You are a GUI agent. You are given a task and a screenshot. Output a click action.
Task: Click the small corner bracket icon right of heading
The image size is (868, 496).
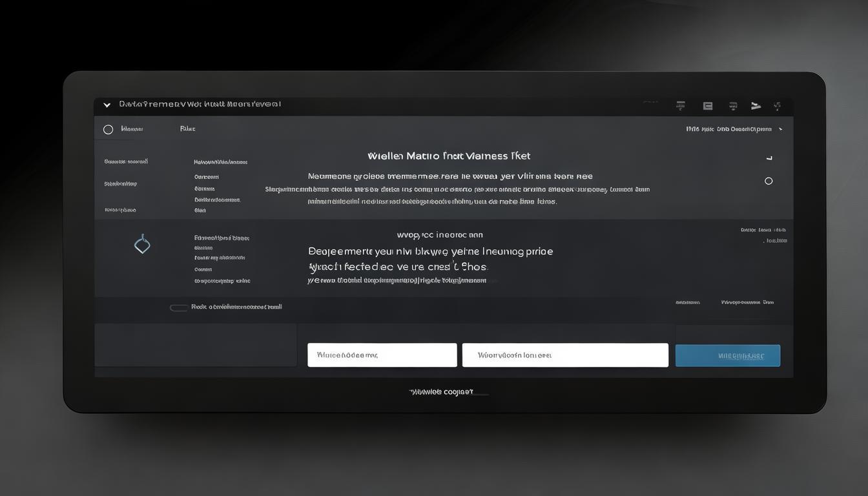(x=769, y=158)
